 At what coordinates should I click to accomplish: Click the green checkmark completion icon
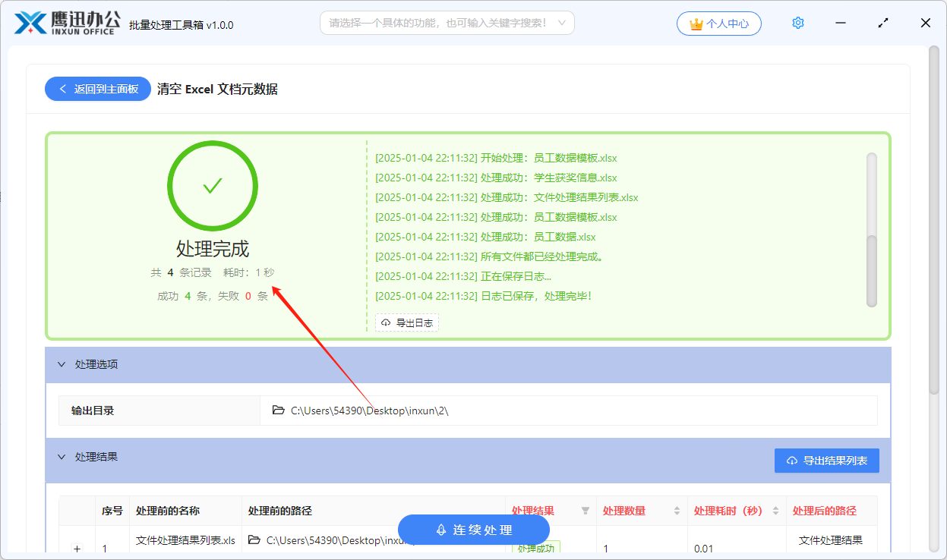[x=213, y=185]
